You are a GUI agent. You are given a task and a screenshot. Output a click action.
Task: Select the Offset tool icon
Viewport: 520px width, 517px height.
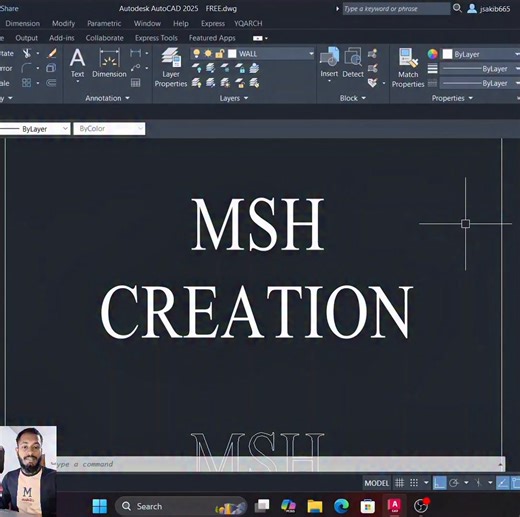(51, 83)
